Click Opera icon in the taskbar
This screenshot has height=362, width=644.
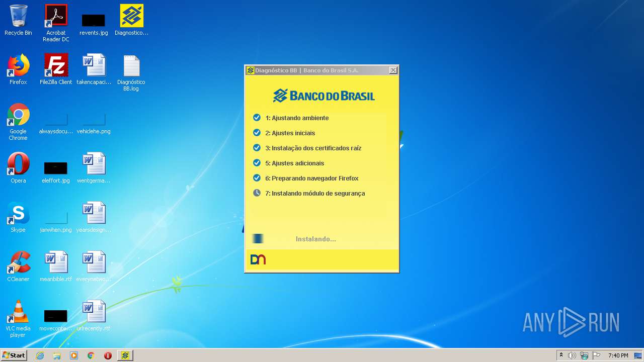pyautogui.click(x=108, y=355)
